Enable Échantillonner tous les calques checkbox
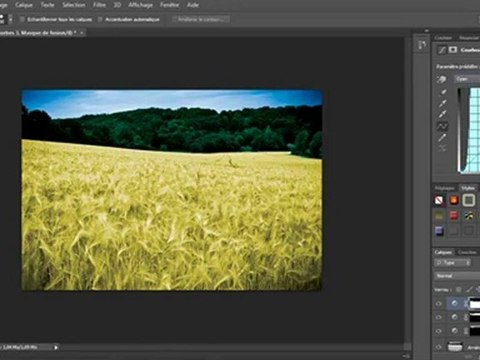This screenshot has height=360, width=480. coord(22,19)
